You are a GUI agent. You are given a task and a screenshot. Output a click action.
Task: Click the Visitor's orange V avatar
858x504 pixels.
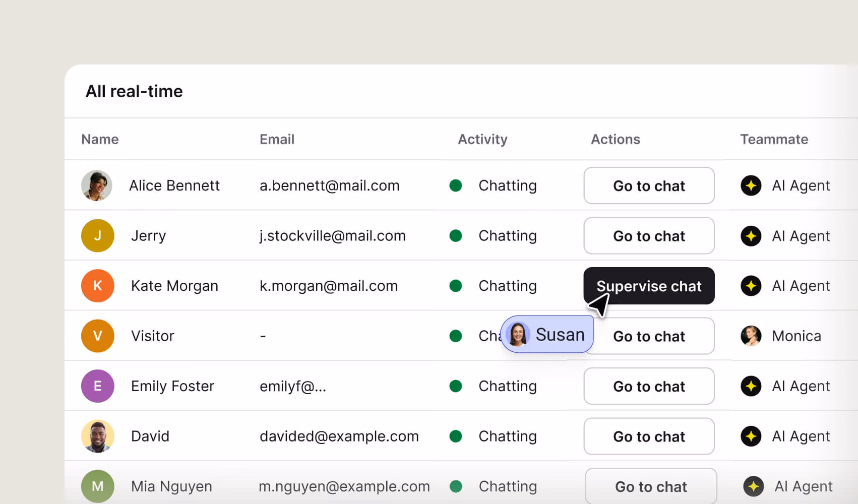(97, 336)
